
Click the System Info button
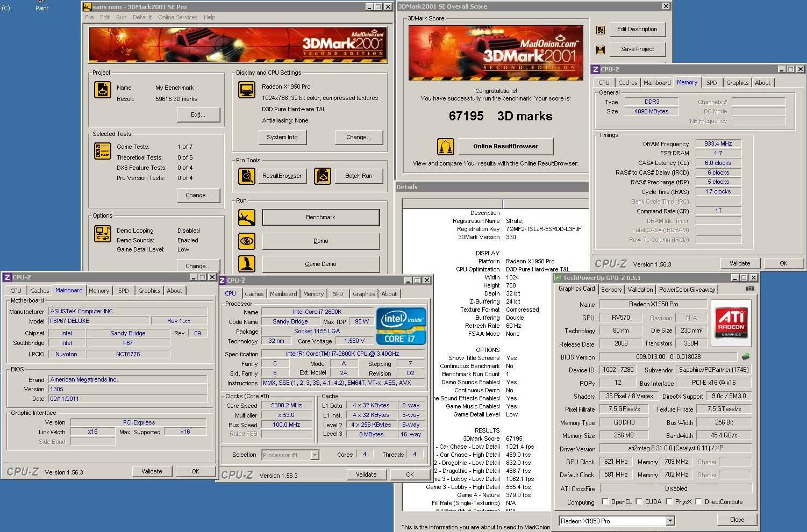(x=282, y=137)
